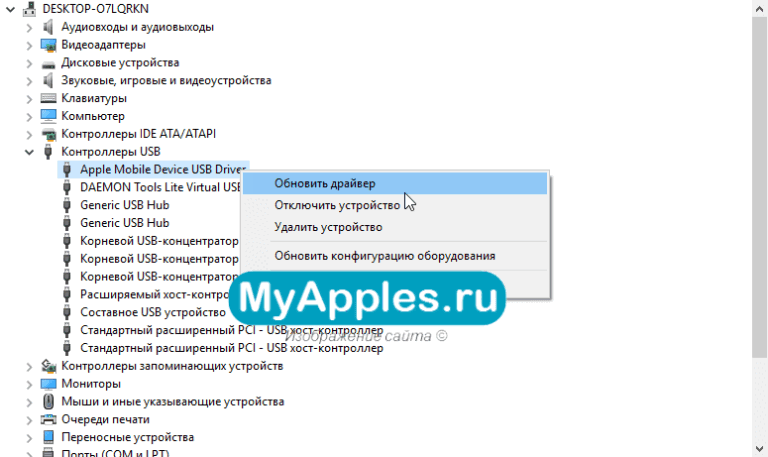Collapse the Контроллеры USB category
768x457 pixels.
click(x=29, y=152)
